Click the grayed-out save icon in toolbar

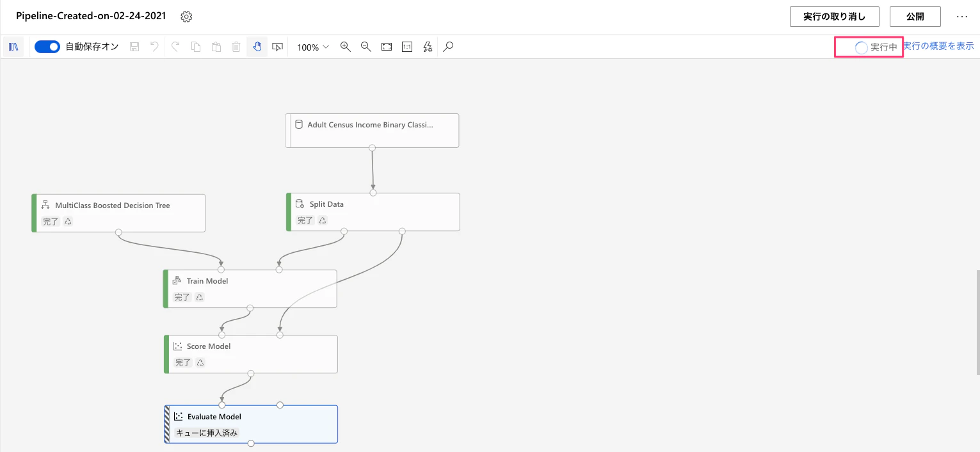(134, 47)
